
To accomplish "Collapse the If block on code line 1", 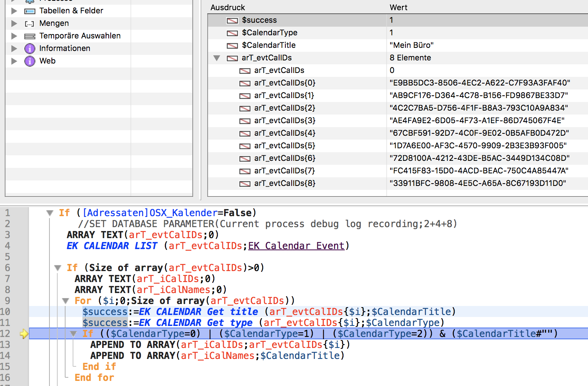I will coord(49,213).
